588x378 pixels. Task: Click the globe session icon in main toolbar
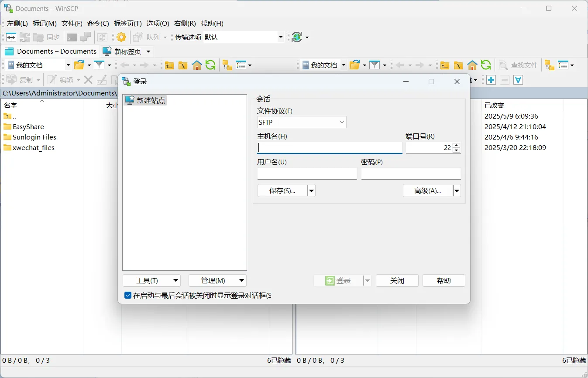297,37
